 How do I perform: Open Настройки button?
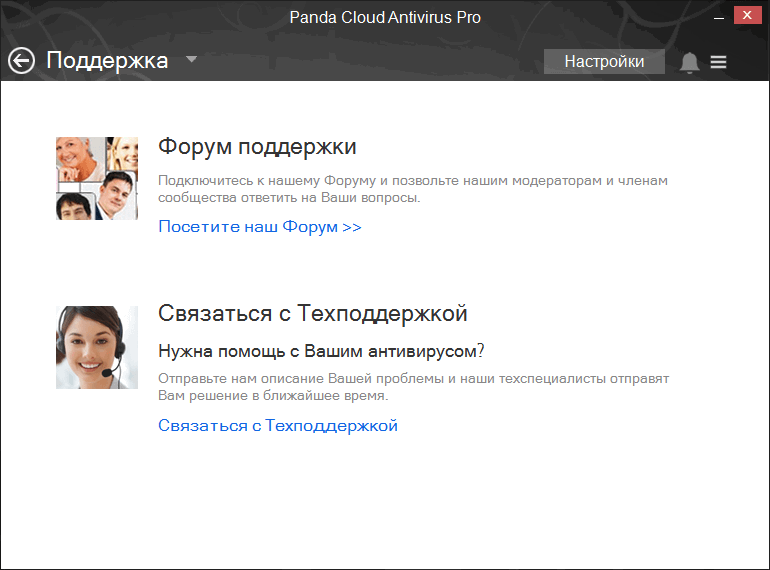click(604, 61)
